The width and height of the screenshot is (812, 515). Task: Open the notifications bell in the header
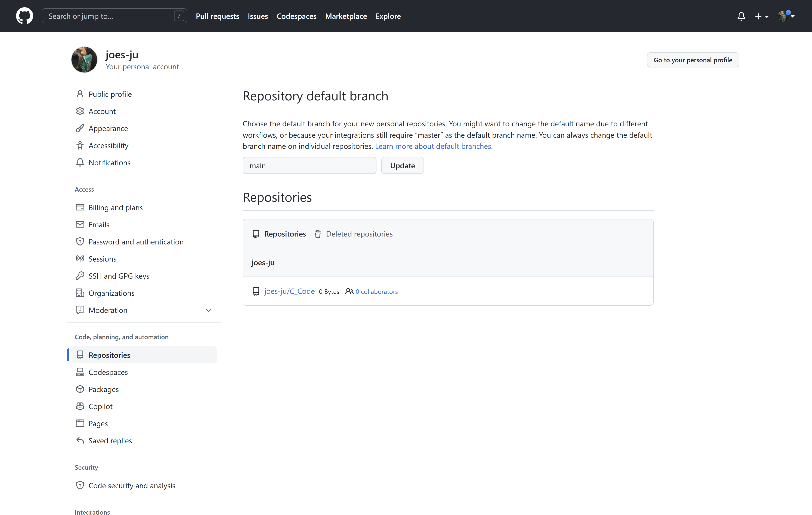(741, 16)
